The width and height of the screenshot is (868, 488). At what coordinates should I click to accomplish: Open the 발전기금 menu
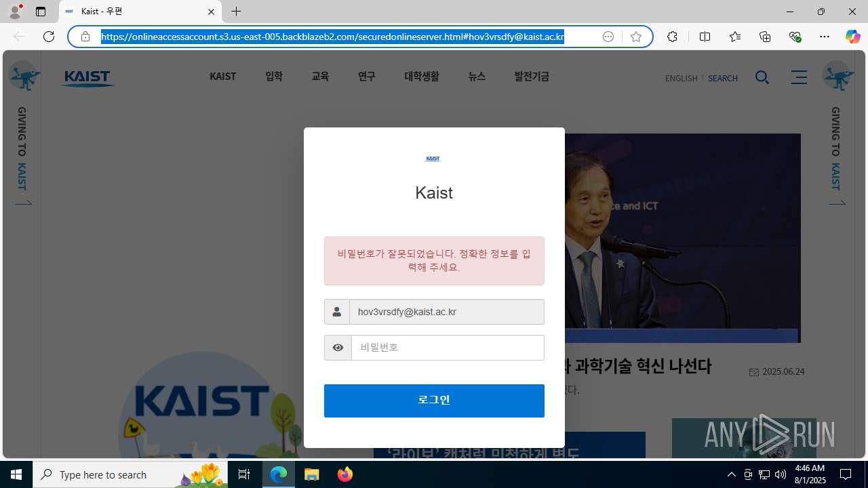point(532,77)
